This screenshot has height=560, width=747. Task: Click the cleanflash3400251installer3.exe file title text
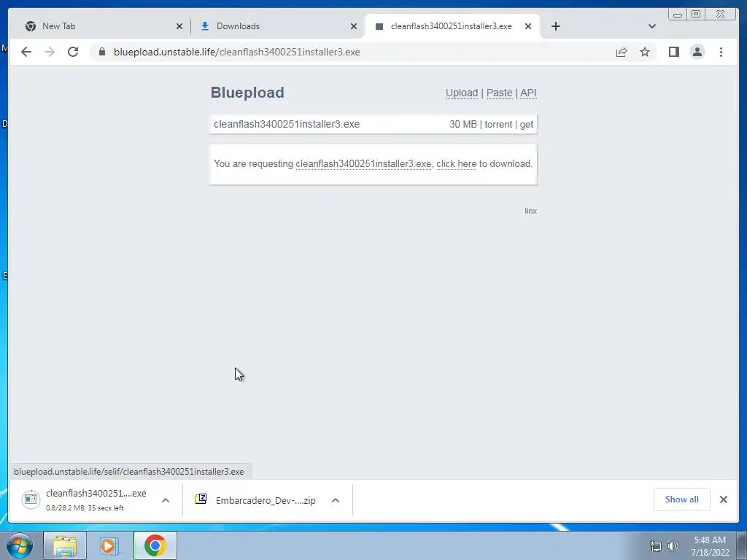[287, 124]
